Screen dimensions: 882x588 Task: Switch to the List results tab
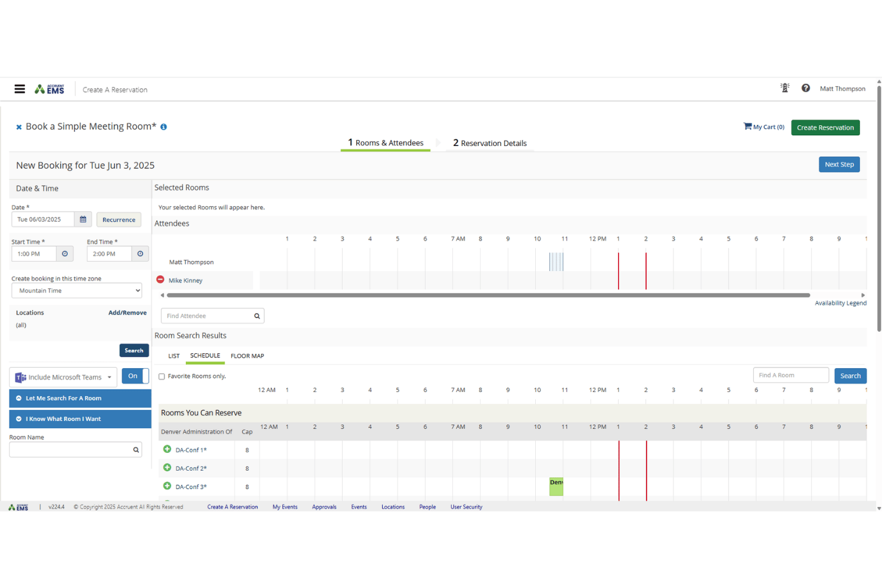(x=174, y=356)
